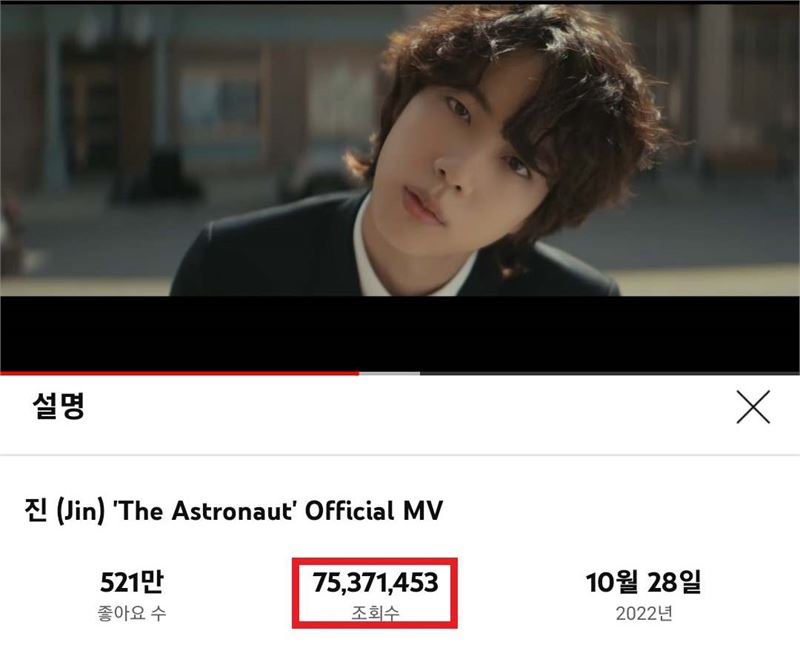Click the 좋아요 수 label
Screen dimensions: 800x645
[132, 613]
